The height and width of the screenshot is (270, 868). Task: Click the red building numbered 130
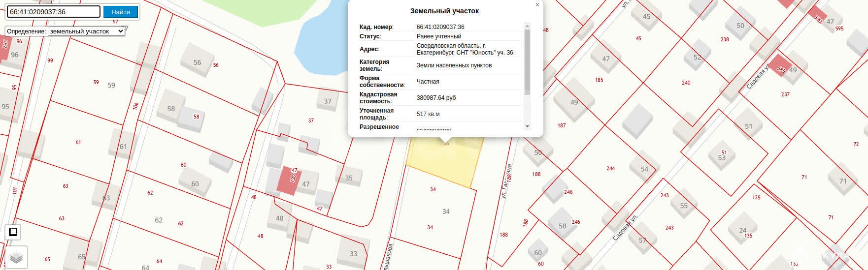click(x=289, y=180)
